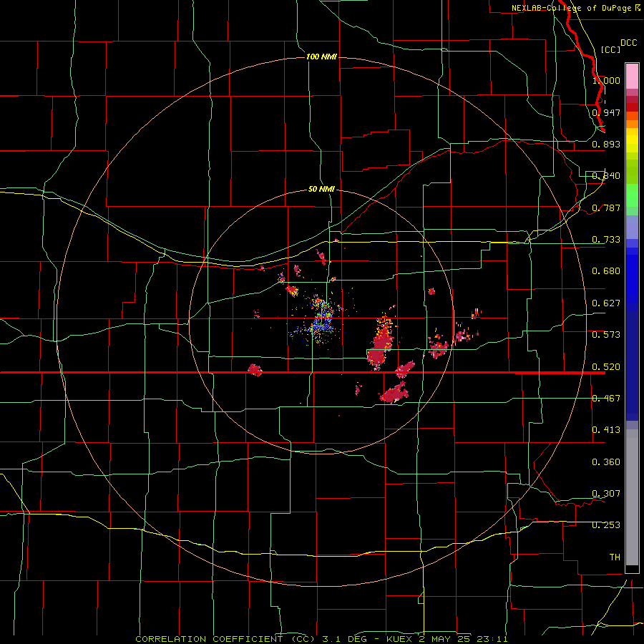644x644 pixels.
Task: Click the 0.573 legend value
Action: click(x=606, y=335)
